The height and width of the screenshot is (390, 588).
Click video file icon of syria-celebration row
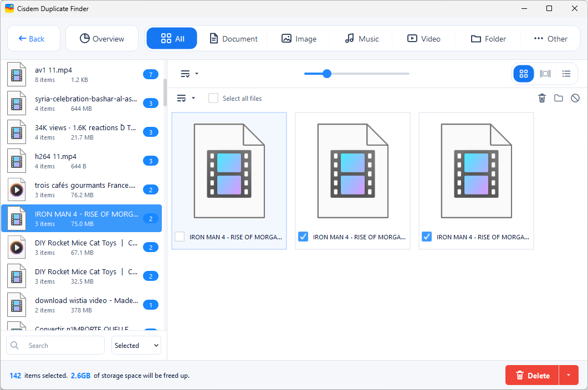tap(17, 103)
